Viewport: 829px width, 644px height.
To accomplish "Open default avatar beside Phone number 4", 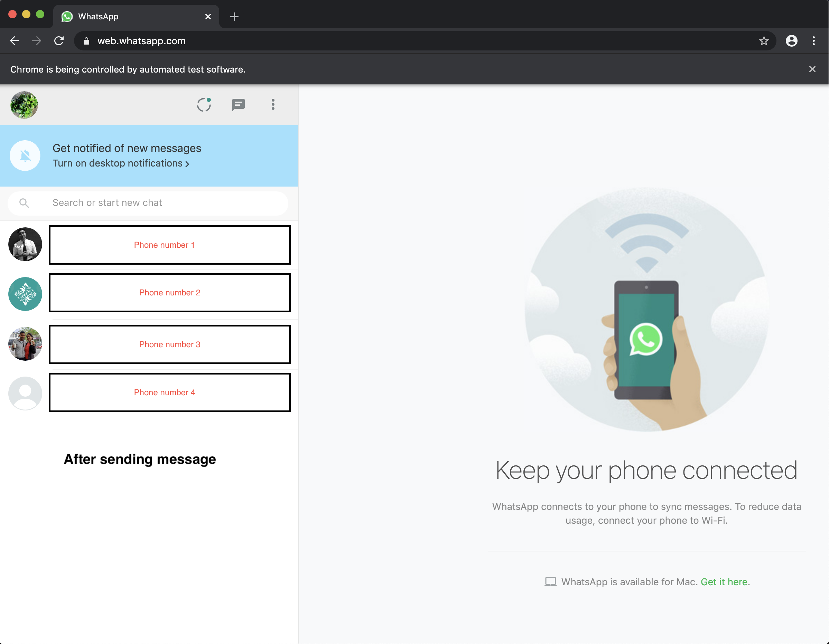I will tap(26, 394).
